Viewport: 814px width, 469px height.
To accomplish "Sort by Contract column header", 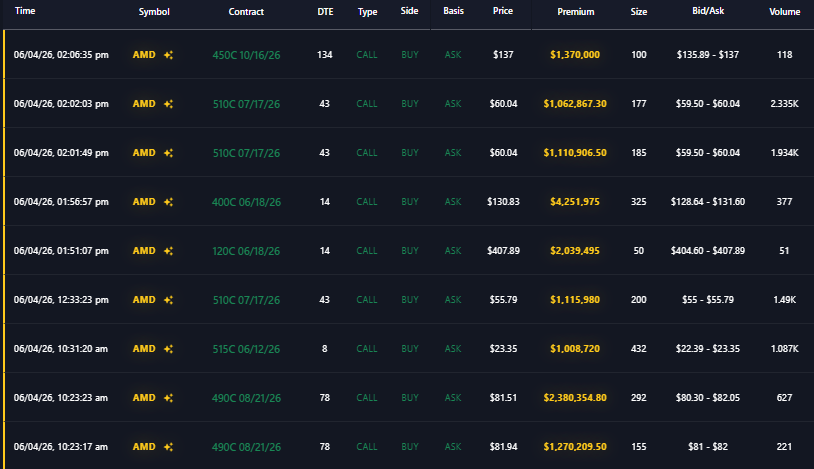I will 246,11.
